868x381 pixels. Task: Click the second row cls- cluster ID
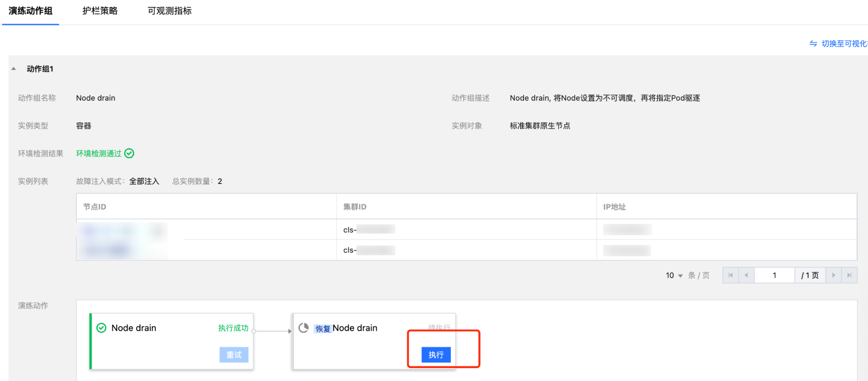click(x=369, y=250)
